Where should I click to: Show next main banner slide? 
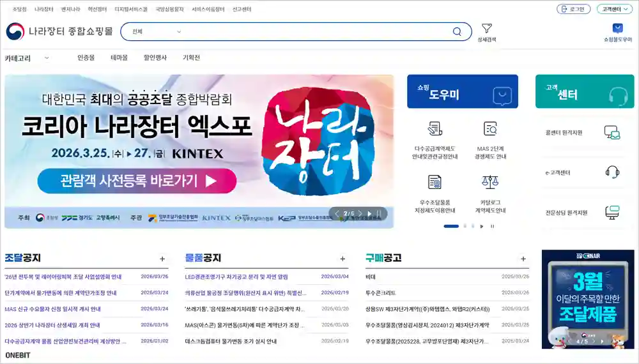(x=360, y=213)
